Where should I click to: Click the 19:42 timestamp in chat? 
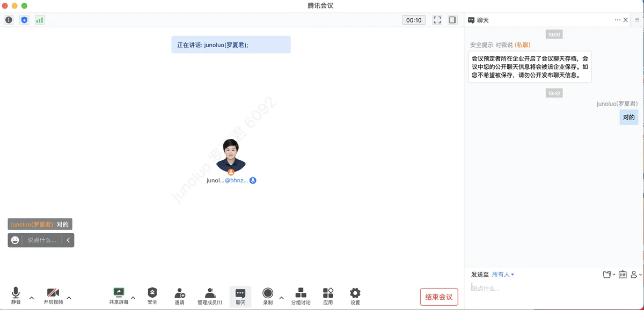[x=554, y=93]
